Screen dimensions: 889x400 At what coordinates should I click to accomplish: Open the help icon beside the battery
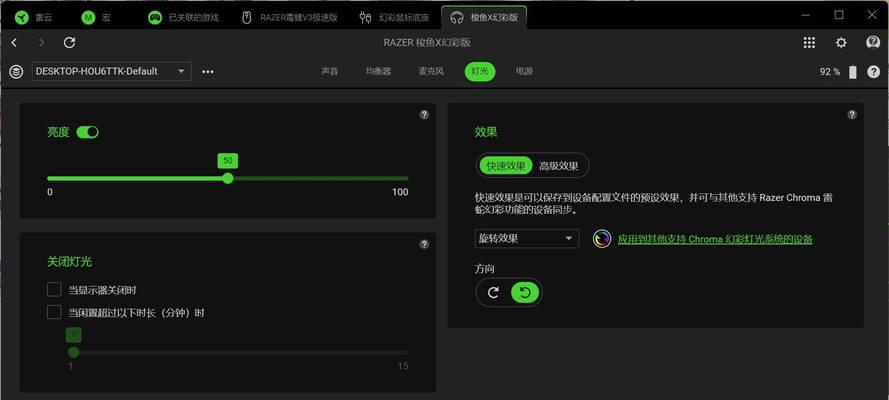[874, 72]
